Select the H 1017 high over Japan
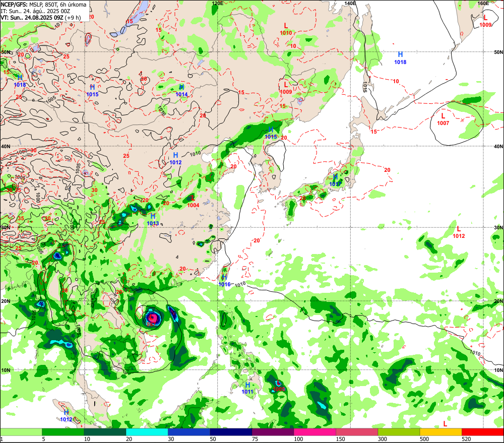The image size is (504, 443). point(335,180)
